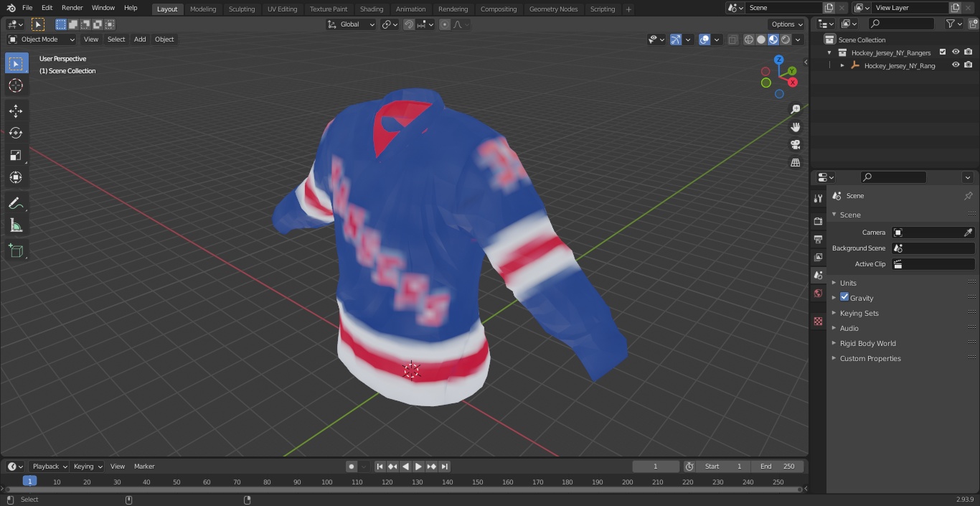Toggle Hockey_Jersey_NY_Rangers collection exclude checkbox
980x506 pixels.
click(x=943, y=52)
